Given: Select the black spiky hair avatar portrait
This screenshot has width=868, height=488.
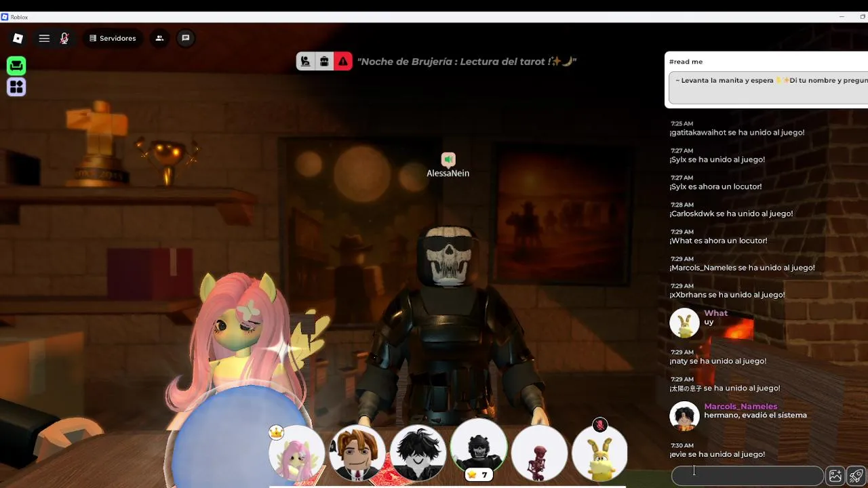Looking at the screenshot, I should 418,453.
